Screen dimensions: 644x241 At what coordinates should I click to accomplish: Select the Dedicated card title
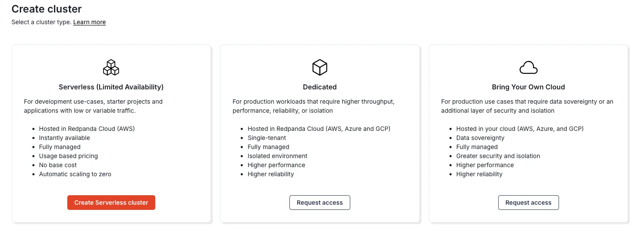(320, 87)
